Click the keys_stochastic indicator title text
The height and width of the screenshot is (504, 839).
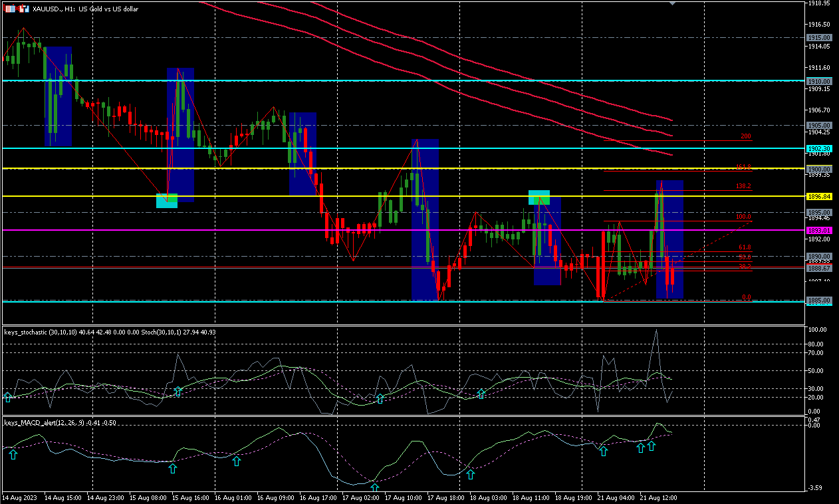tap(25, 331)
